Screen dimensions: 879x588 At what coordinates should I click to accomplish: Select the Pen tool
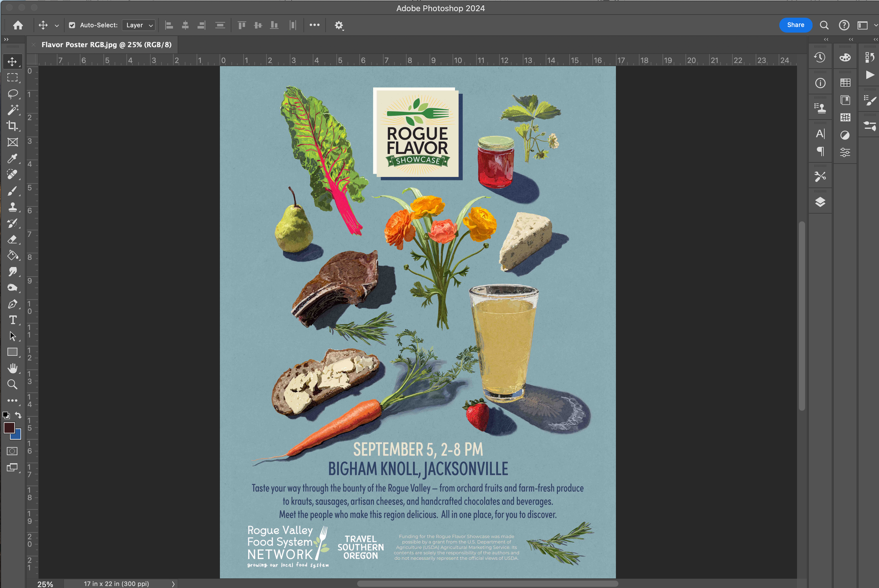pos(12,304)
